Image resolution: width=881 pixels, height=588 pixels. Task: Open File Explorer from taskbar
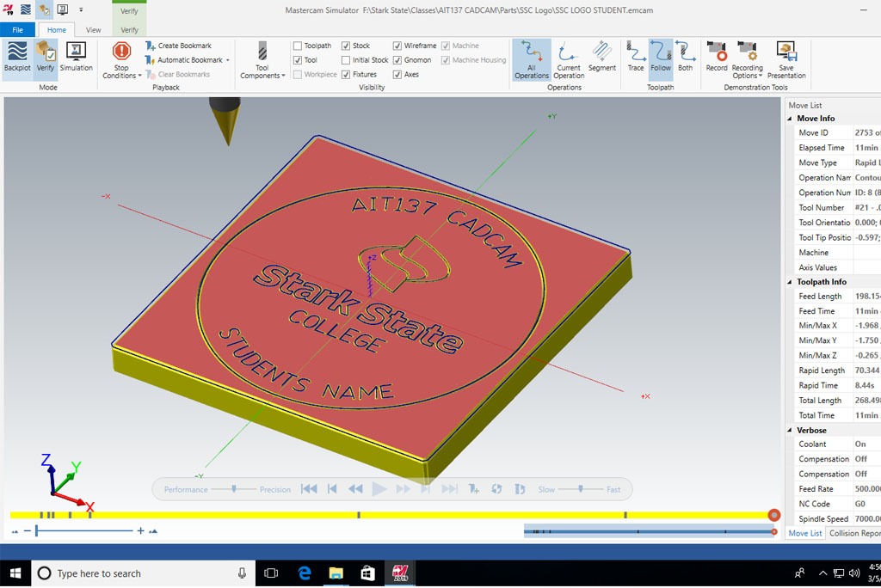336,573
